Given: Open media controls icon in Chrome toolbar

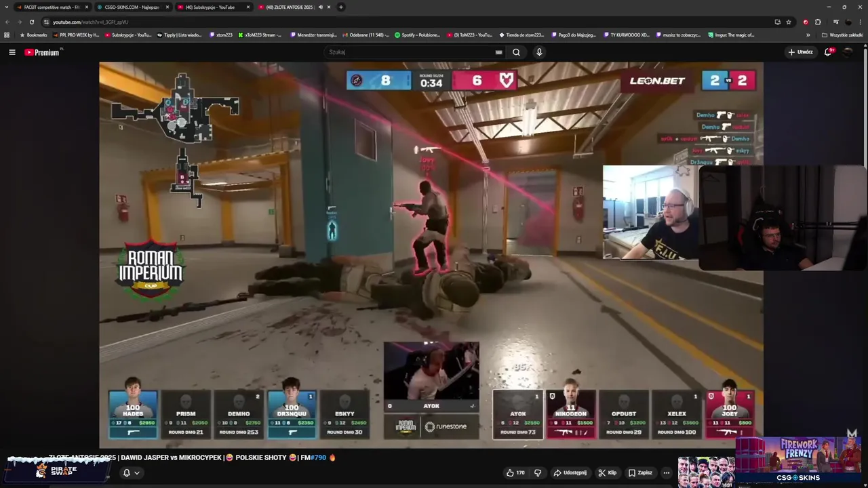Looking at the screenshot, I should tap(835, 22).
